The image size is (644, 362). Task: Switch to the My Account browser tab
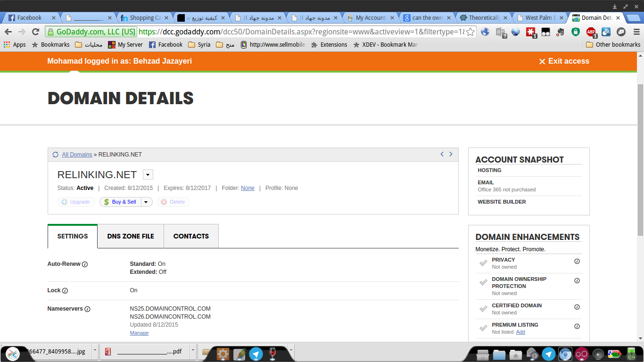coord(371,18)
